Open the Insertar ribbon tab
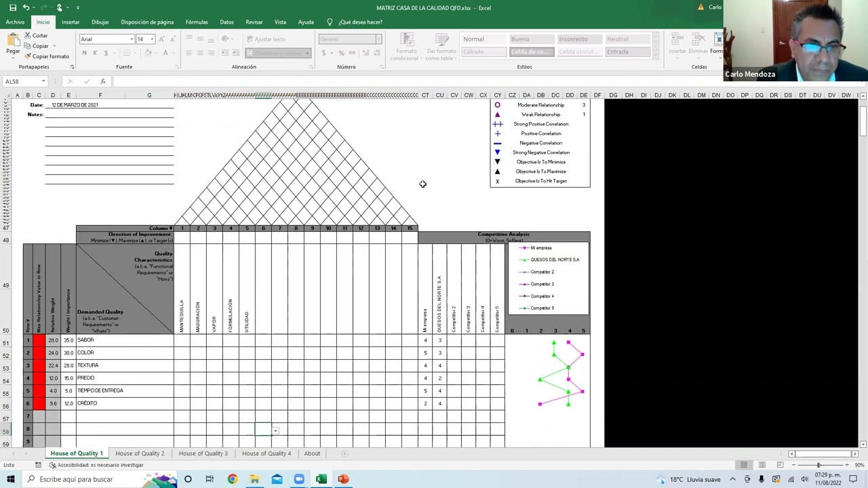The image size is (868, 488). pyautogui.click(x=71, y=22)
